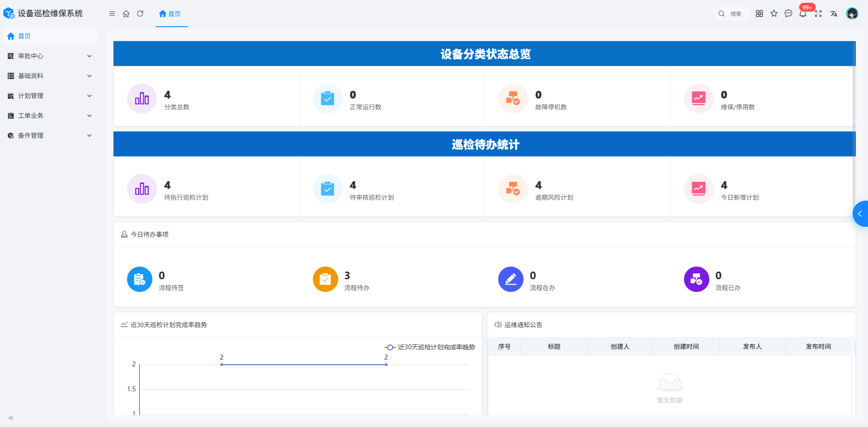Click the home icon in top toolbar
This screenshot has width=868, height=427.
[126, 14]
